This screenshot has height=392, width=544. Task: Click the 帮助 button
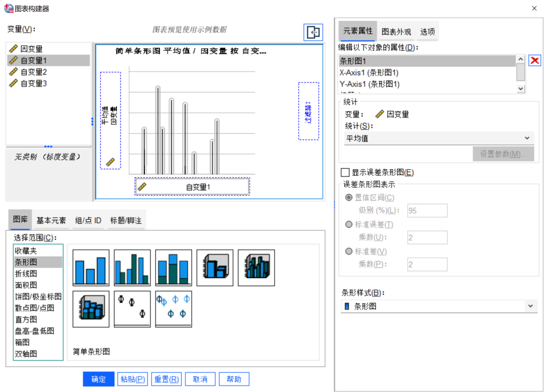pos(234,379)
